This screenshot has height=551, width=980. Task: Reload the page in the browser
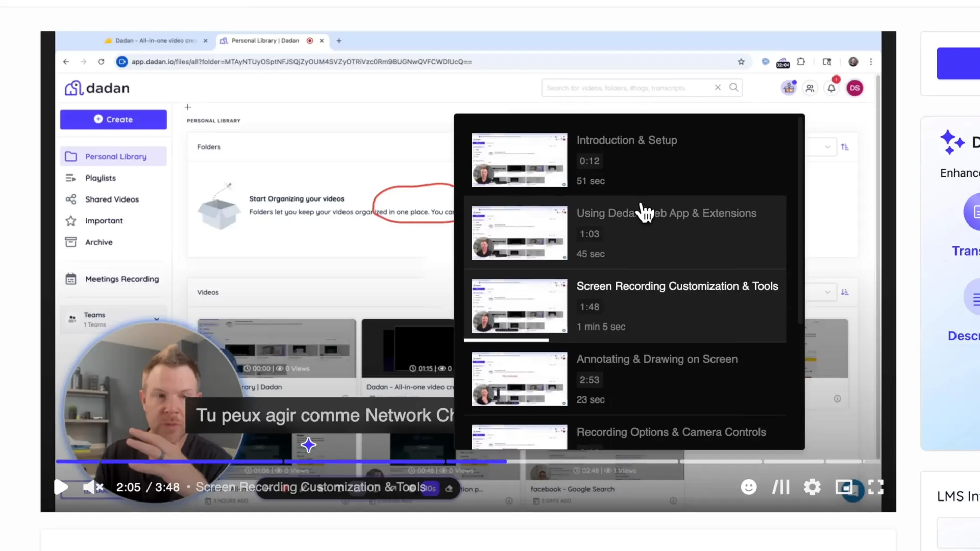pyautogui.click(x=101, y=62)
